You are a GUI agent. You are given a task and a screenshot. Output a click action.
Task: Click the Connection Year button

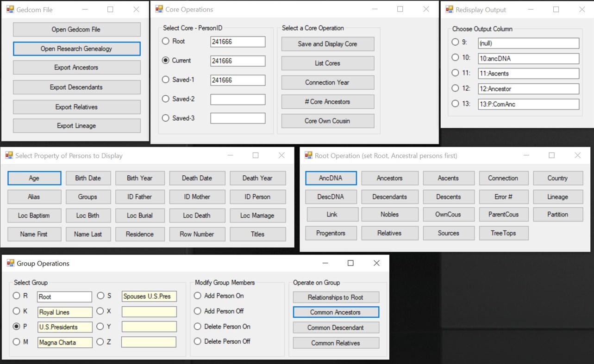(x=327, y=82)
